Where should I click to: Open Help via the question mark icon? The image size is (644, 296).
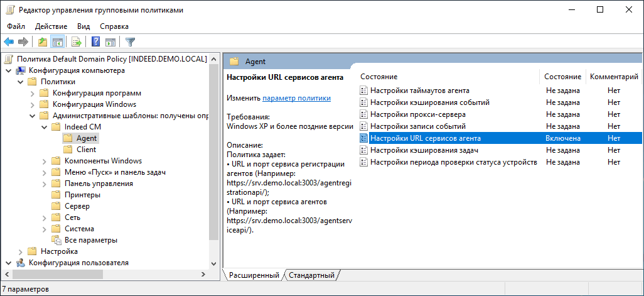tap(96, 42)
